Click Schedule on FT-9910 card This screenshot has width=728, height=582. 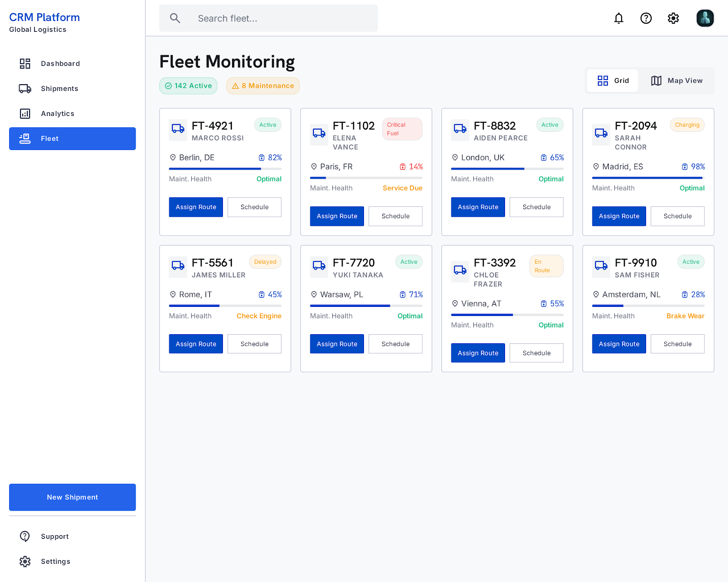(677, 344)
